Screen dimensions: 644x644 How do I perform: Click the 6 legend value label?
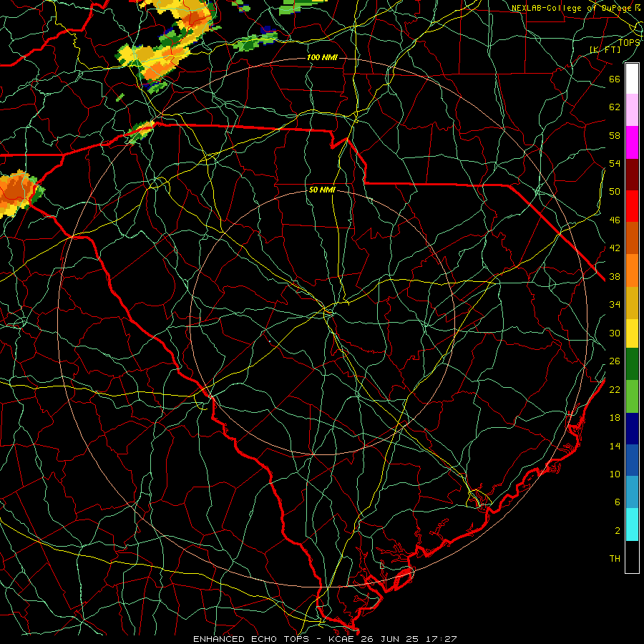pos(618,502)
